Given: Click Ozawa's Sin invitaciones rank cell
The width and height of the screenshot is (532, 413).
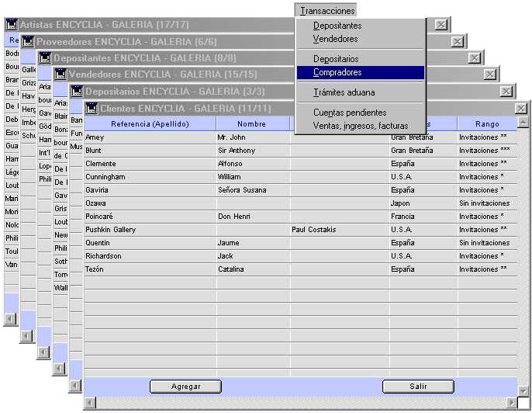Looking at the screenshot, I should pos(487,203).
